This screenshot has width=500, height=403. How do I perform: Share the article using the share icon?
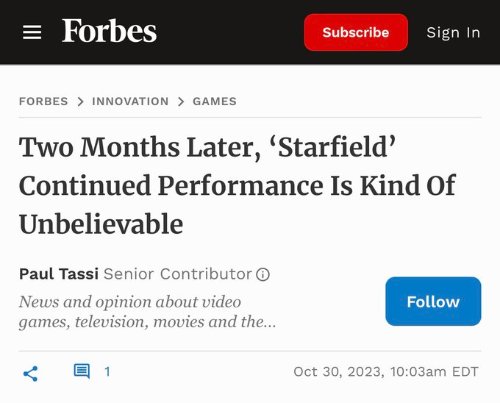point(30,374)
